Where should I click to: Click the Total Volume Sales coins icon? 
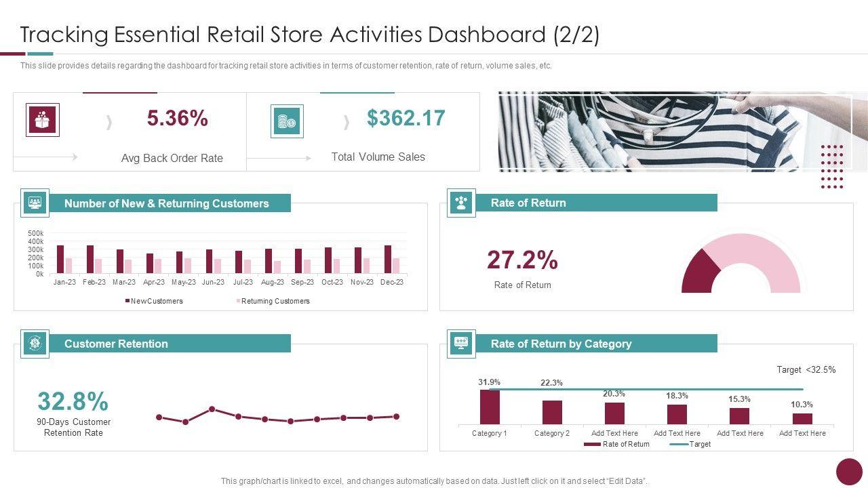(287, 121)
